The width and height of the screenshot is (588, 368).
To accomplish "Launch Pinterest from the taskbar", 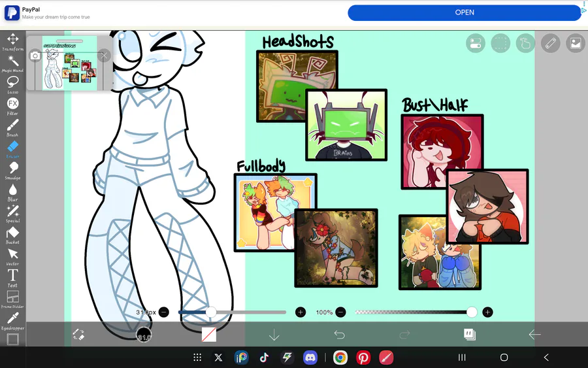I will [363, 358].
